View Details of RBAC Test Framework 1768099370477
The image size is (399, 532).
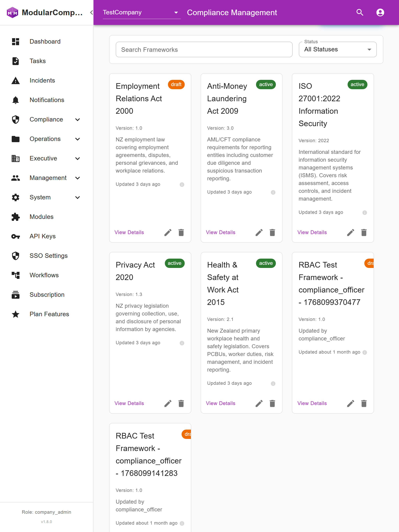click(x=312, y=403)
